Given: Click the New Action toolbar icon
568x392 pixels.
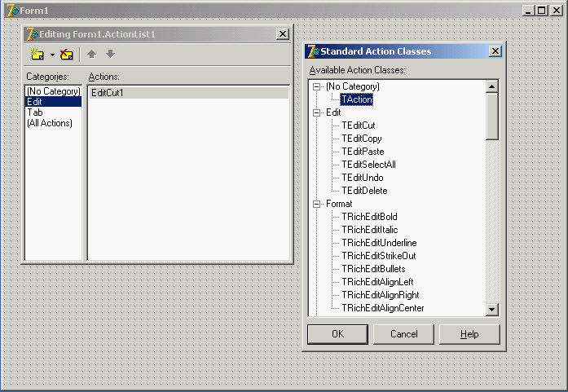Looking at the screenshot, I should tap(37, 55).
